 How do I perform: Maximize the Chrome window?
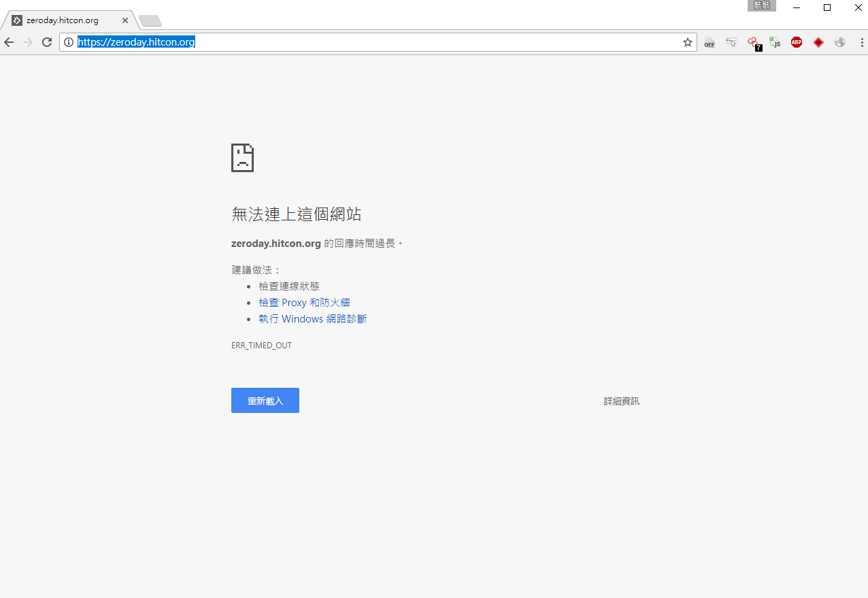(x=827, y=7)
